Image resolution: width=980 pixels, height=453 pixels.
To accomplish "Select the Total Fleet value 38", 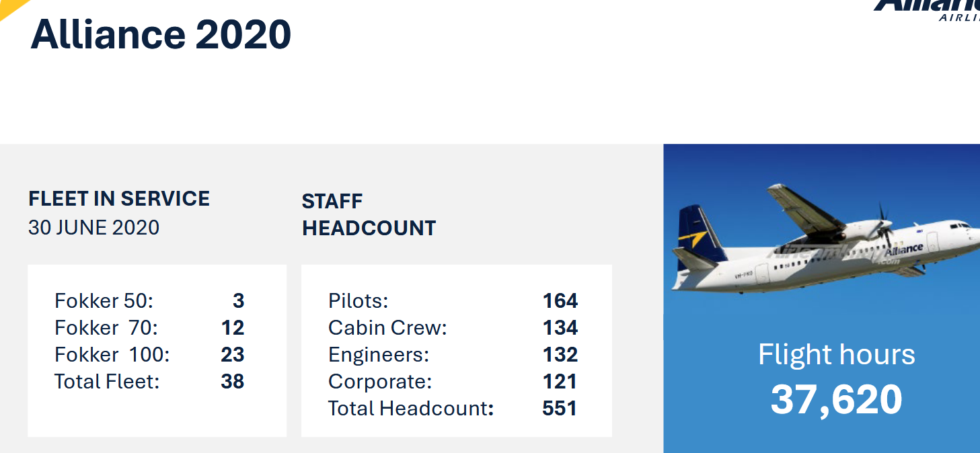I will pos(233,382).
